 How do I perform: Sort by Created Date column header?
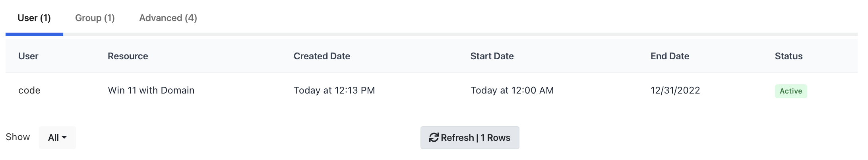click(x=322, y=56)
